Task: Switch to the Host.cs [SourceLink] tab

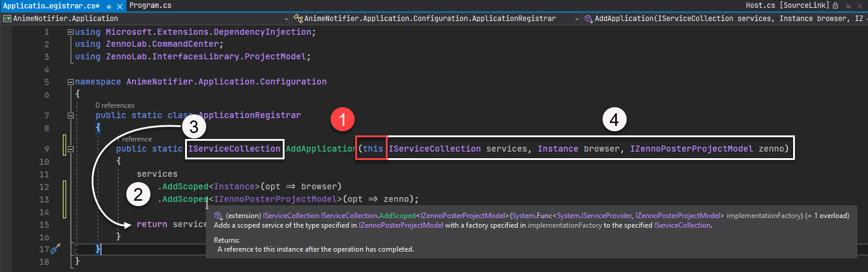Action: [787, 5]
